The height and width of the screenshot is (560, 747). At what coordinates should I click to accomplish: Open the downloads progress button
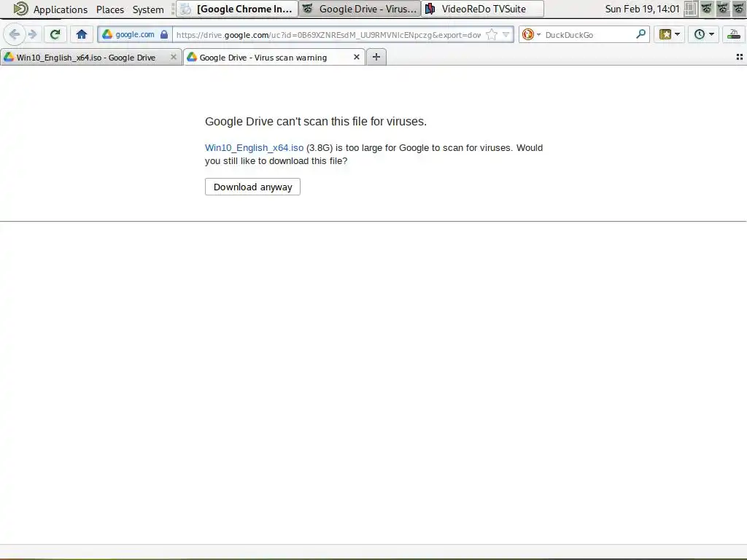(x=734, y=34)
